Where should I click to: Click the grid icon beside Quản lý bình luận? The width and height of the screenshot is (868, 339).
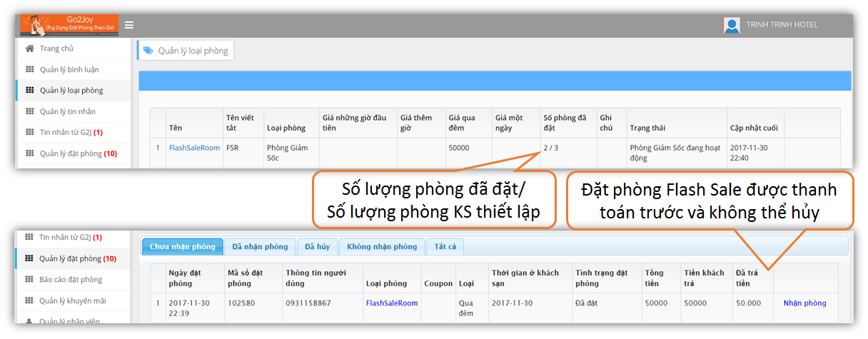(29, 69)
